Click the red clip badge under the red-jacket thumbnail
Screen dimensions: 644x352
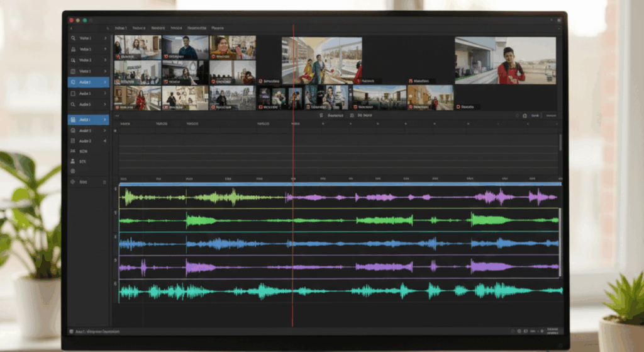click(458, 107)
